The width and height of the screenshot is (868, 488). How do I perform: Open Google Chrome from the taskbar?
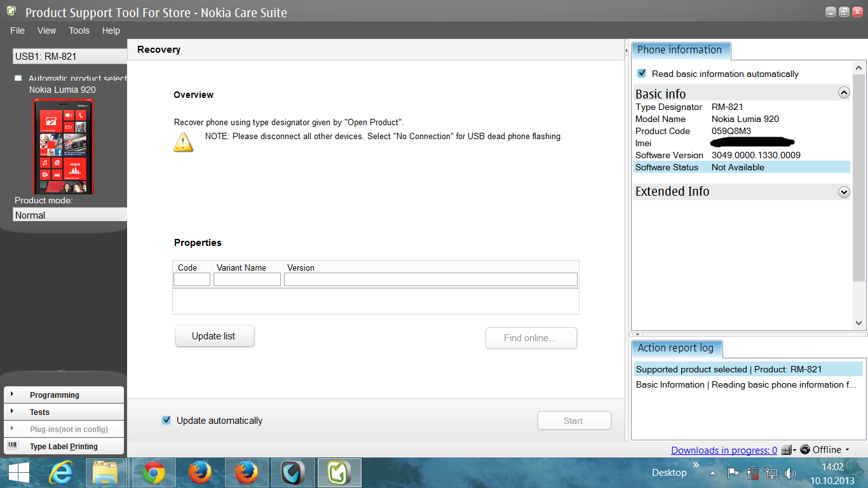point(153,473)
